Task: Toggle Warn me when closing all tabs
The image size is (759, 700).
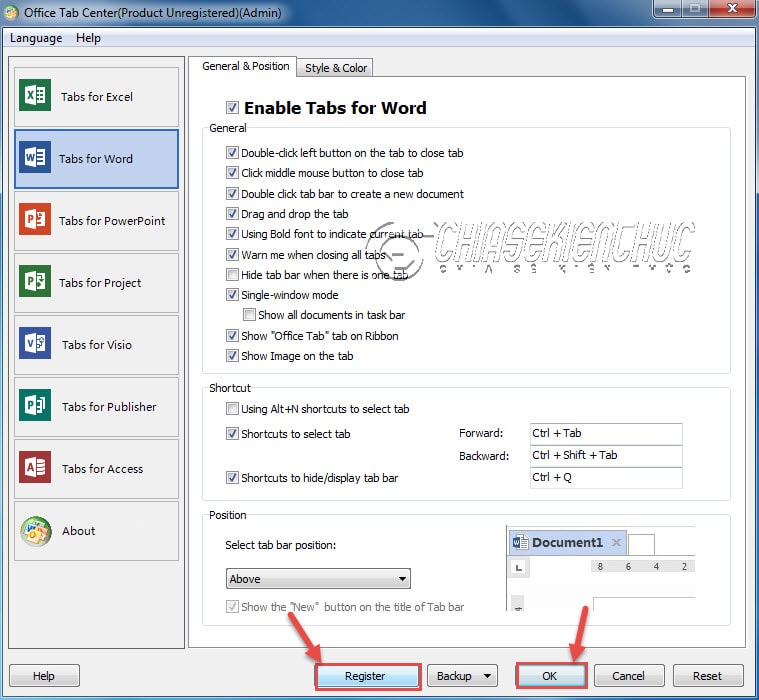Action: [232, 255]
